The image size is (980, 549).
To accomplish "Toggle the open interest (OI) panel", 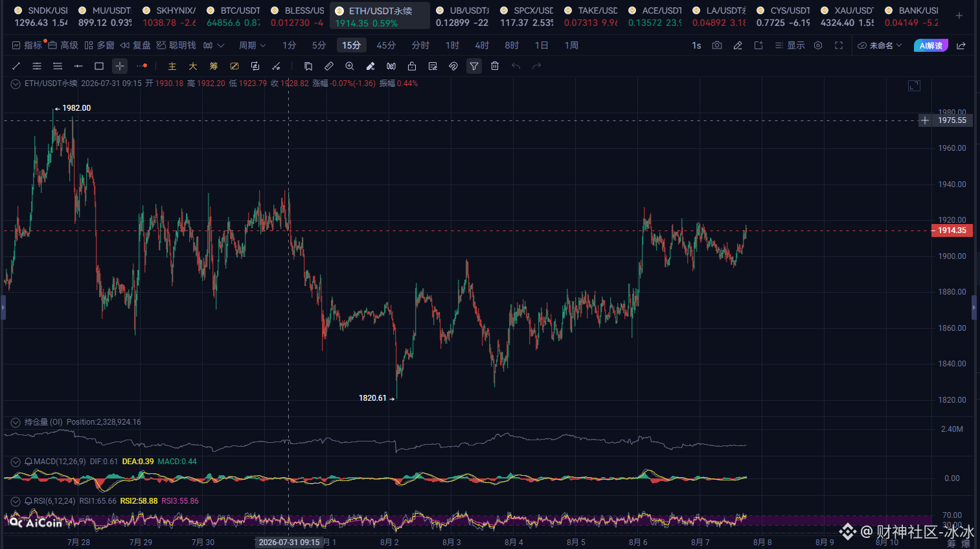I will 16,422.
